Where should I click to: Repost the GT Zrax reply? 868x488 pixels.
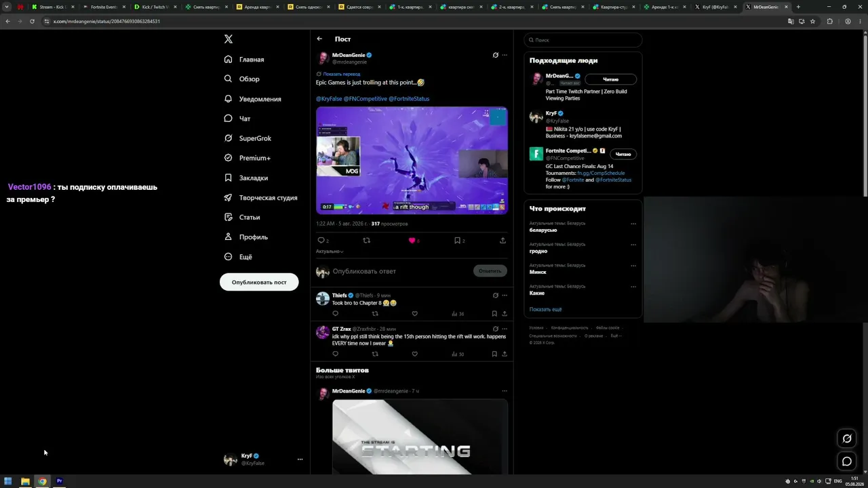pos(375,354)
